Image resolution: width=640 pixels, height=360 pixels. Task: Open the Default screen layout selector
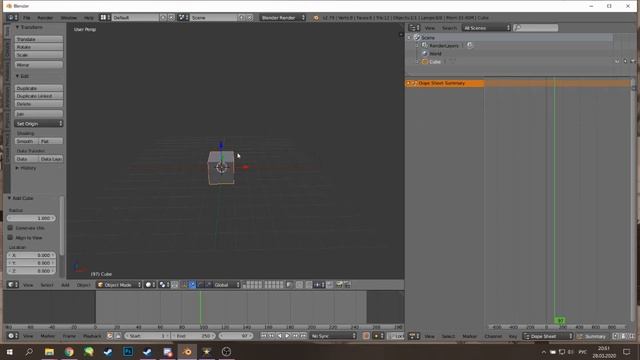click(105, 18)
